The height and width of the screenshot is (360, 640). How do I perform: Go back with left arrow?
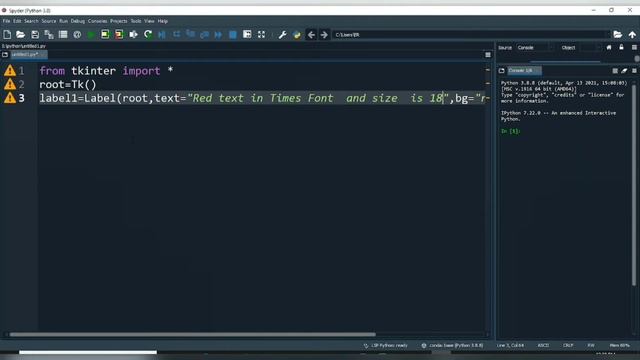pos(311,35)
